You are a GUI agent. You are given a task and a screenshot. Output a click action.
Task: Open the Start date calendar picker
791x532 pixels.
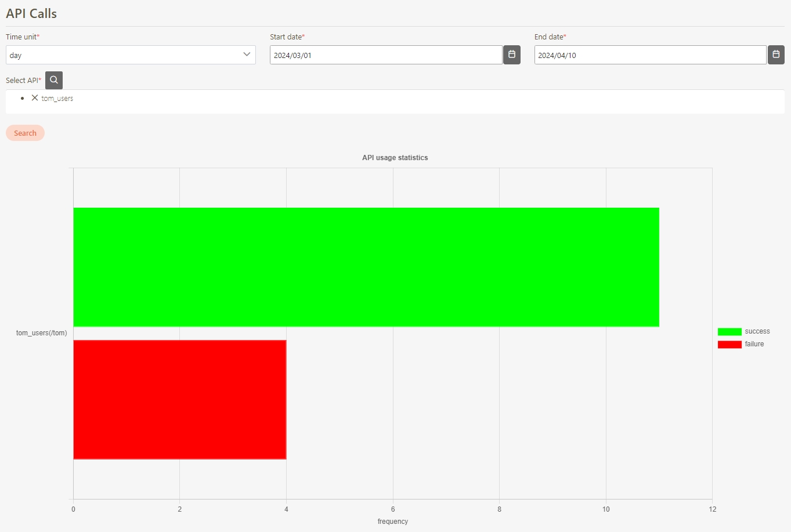point(511,55)
